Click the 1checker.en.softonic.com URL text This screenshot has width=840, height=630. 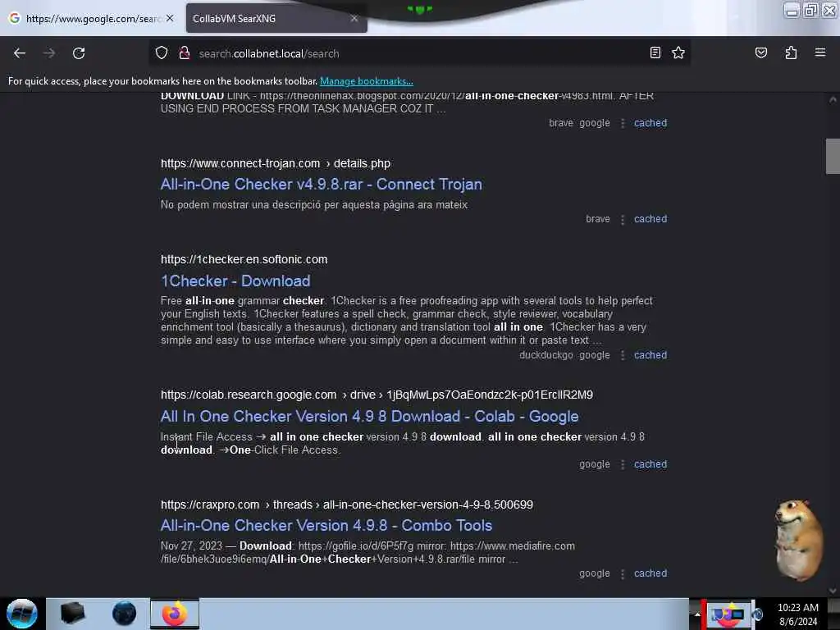[x=244, y=259]
